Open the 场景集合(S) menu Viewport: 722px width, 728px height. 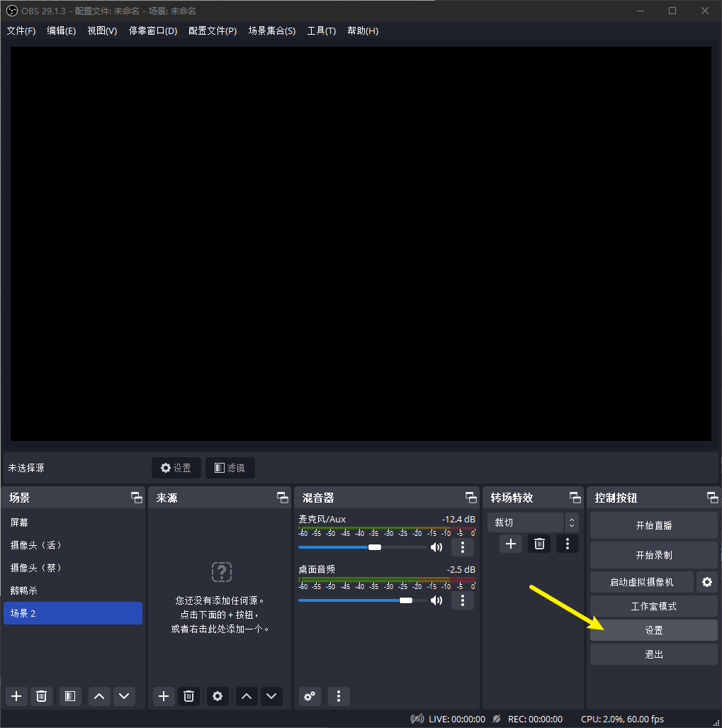[x=272, y=30]
